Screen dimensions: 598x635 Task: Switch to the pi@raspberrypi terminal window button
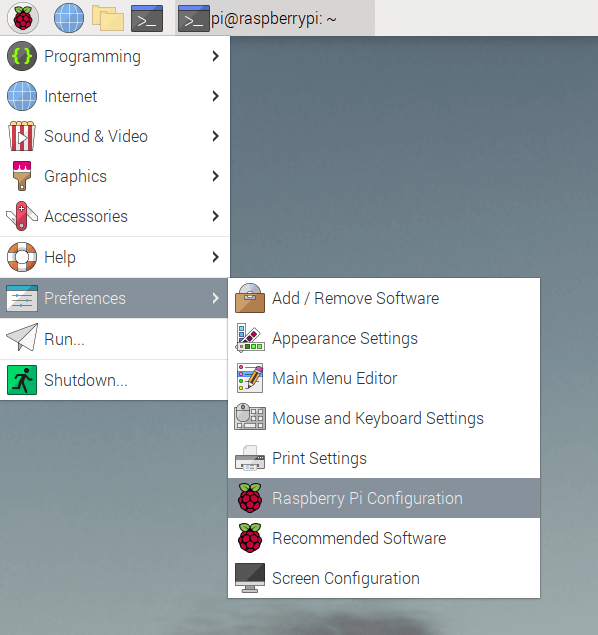point(275,18)
